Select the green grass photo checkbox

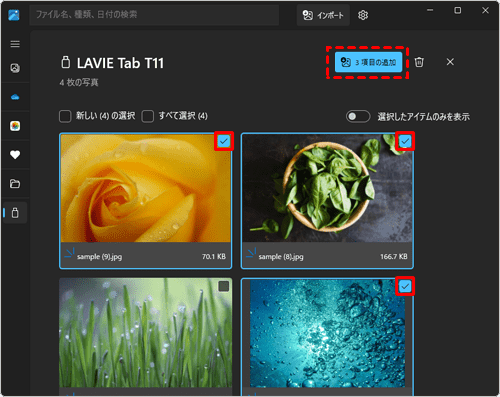224,286
